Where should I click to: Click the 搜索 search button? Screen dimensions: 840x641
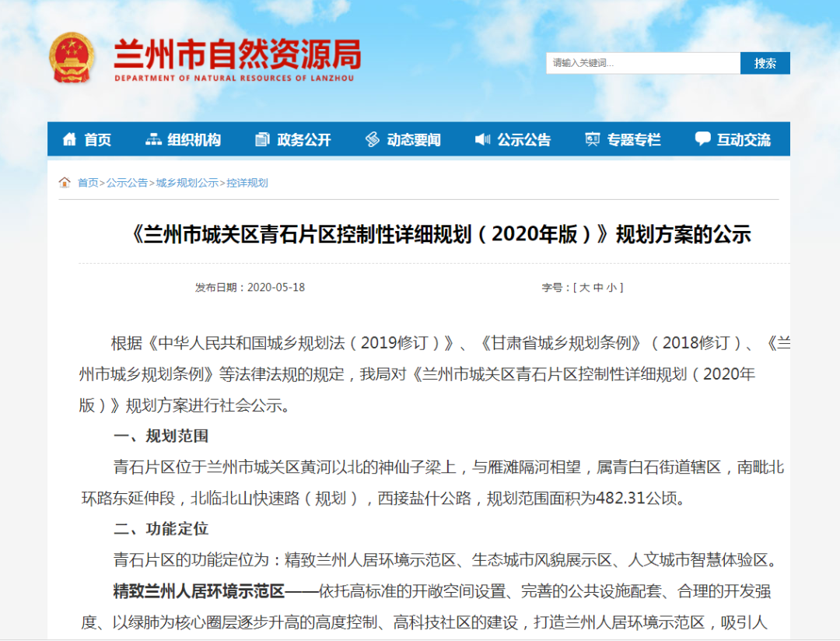click(x=765, y=63)
